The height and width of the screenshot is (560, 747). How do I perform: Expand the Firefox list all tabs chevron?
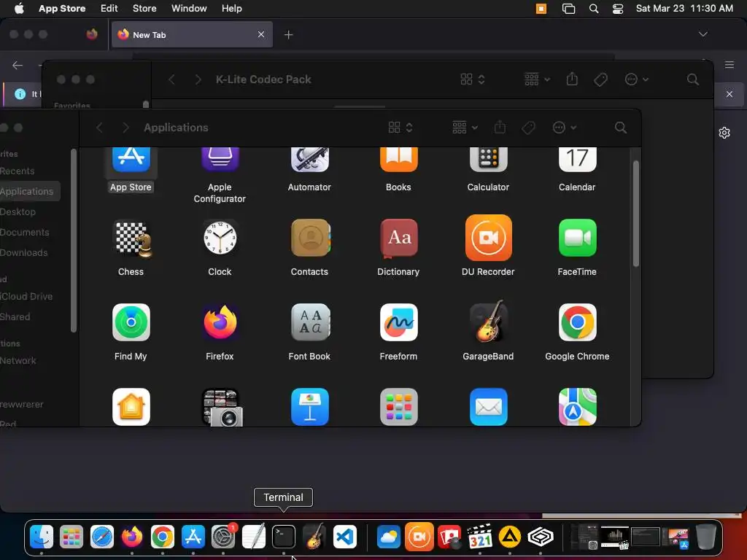[703, 34]
